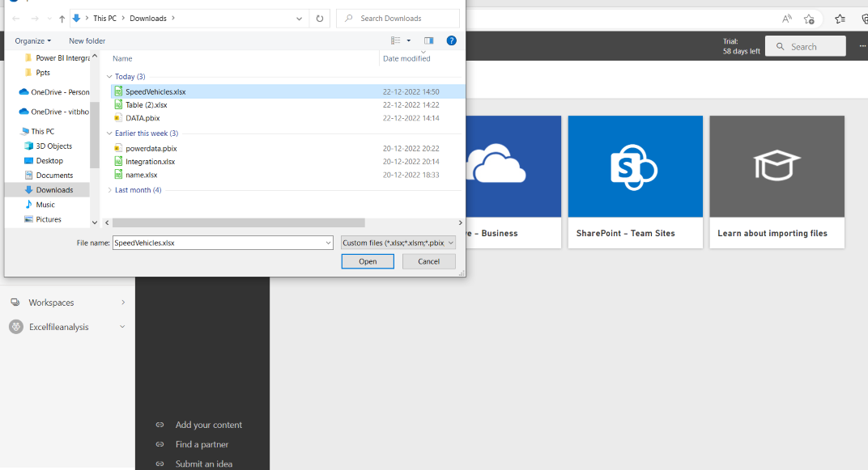Open the recent locations dropdown arrow
Viewport: 868px width, 470px height.
pyautogui.click(x=49, y=19)
